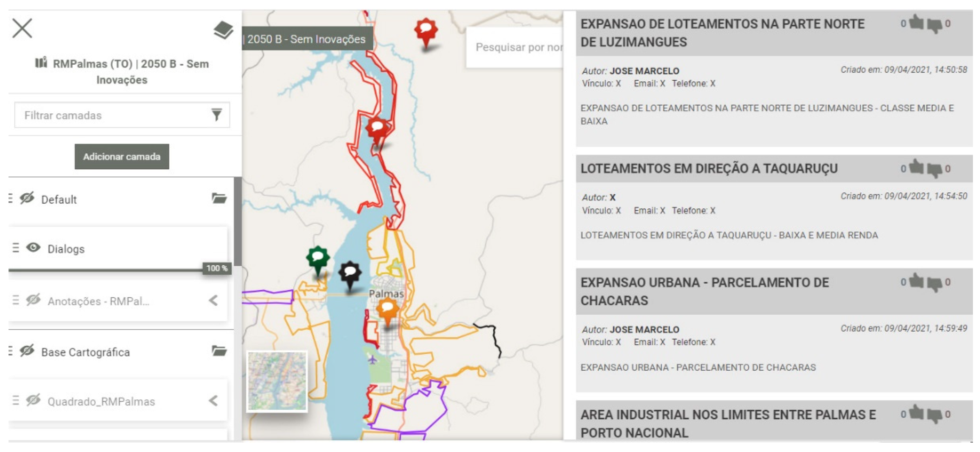Expand the Anotações - RMPal... layer chevron
980x452 pixels.
[213, 301]
